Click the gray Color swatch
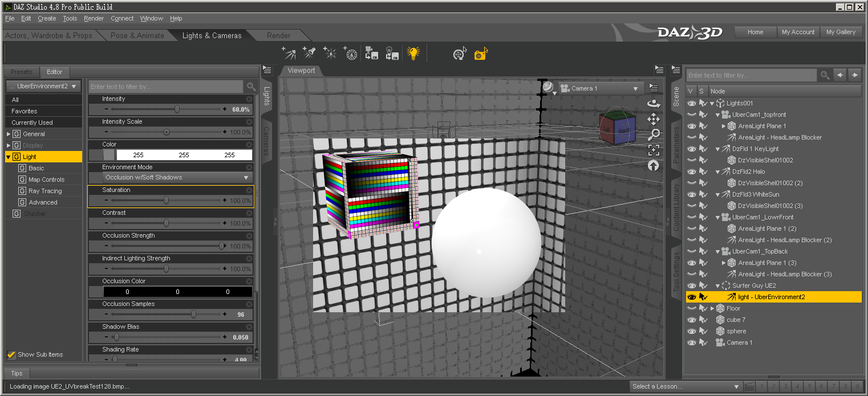Image resolution: width=868 pixels, height=396 pixels. pos(109,155)
